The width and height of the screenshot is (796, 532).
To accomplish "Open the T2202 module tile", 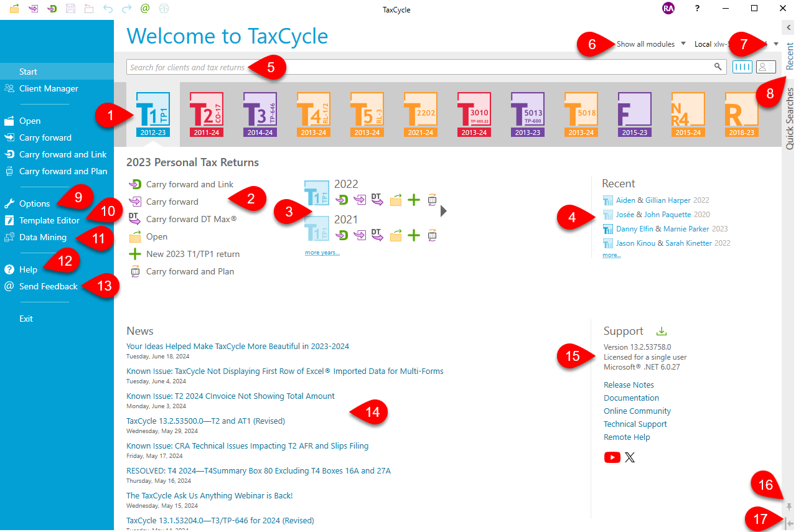I will click(420, 114).
